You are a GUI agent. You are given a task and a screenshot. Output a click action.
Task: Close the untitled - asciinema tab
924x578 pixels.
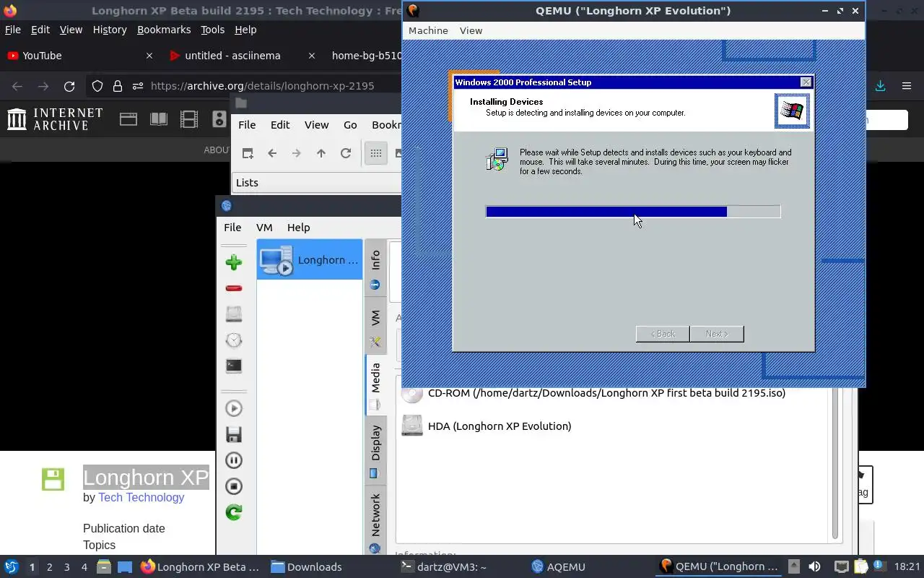[312, 56]
